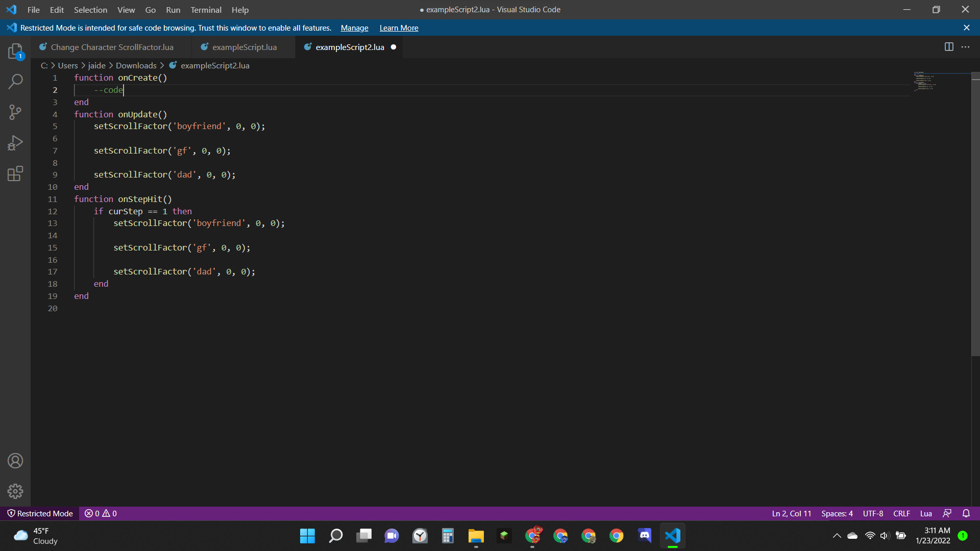Open the Extensions icon
Screen dimensions: 980x551
15,173
